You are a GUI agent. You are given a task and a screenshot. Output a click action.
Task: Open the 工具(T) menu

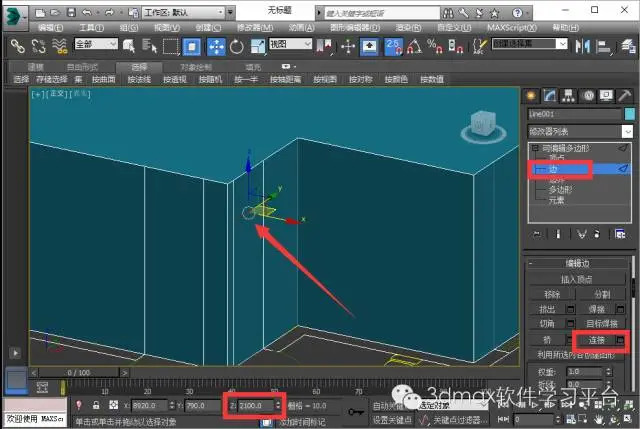(x=91, y=28)
